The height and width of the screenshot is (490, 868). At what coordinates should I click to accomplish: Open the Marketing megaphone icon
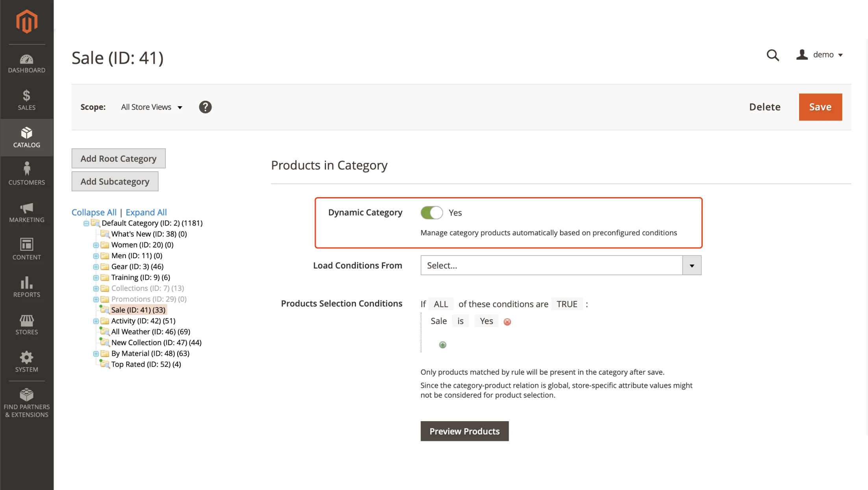pos(26,213)
